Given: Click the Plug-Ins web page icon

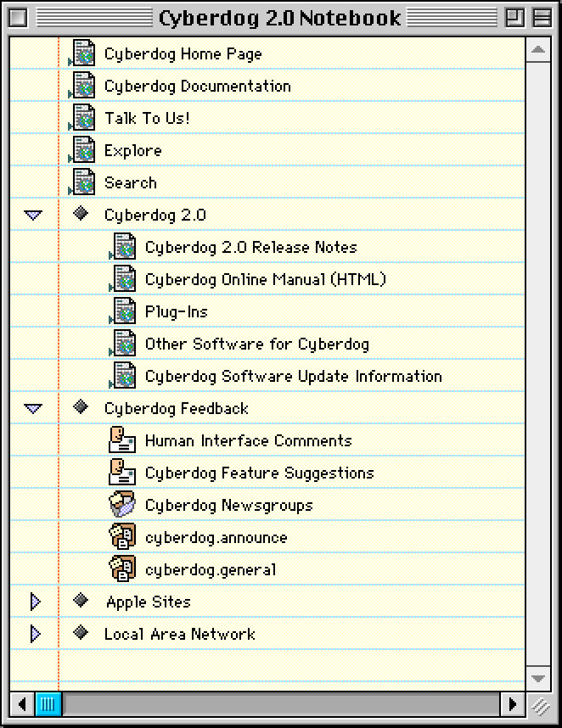Looking at the screenshot, I should (124, 311).
